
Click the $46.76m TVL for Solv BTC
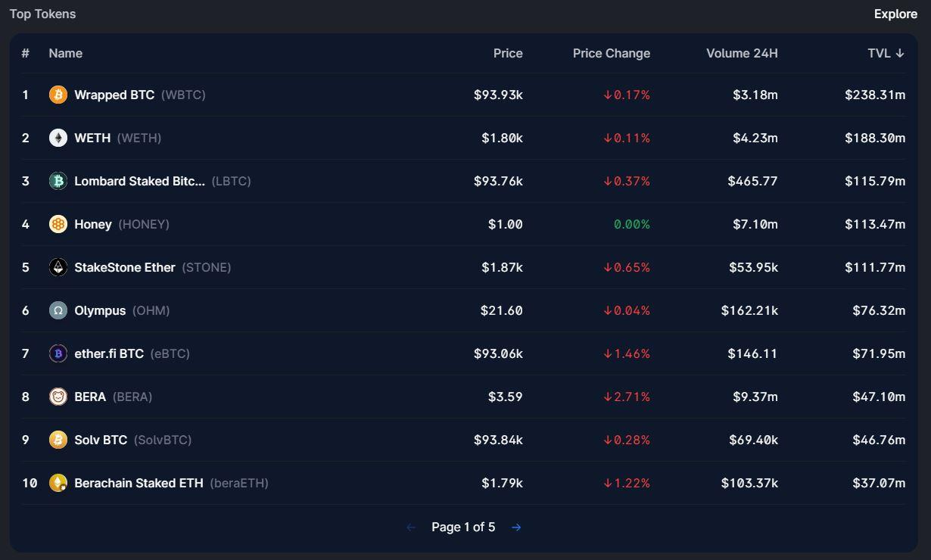pos(879,440)
